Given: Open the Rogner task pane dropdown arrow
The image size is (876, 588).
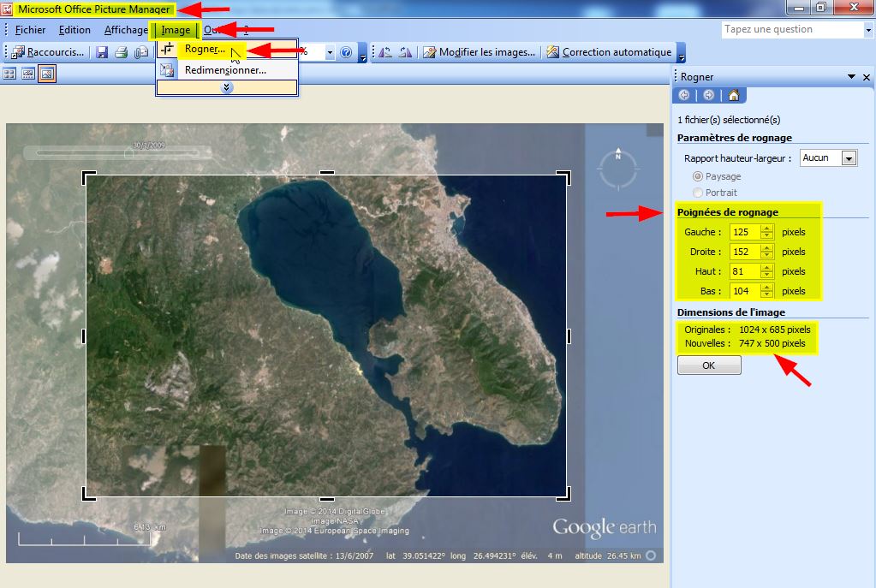Looking at the screenshot, I should point(851,77).
